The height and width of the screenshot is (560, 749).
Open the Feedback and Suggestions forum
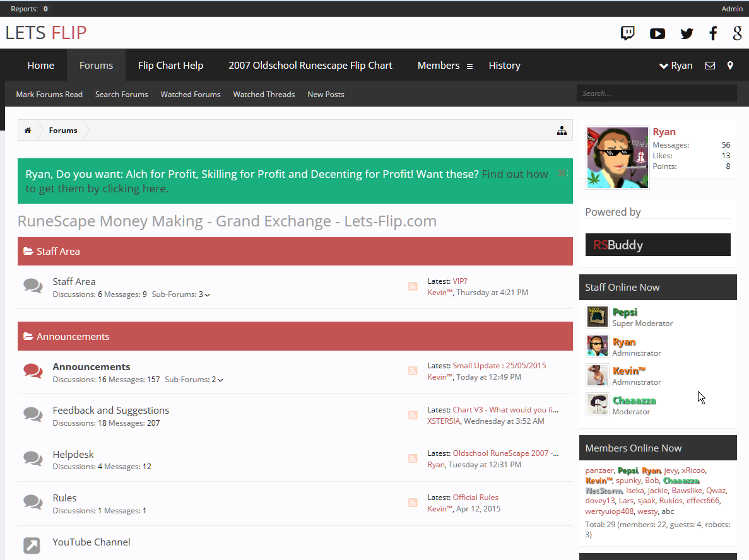coord(110,411)
